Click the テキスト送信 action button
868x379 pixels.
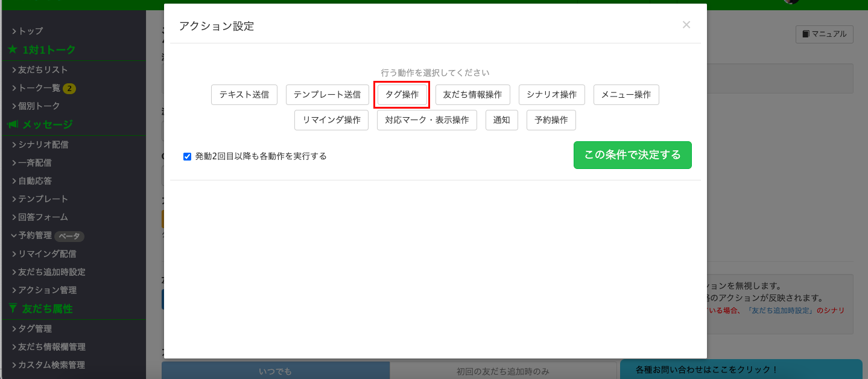point(244,95)
